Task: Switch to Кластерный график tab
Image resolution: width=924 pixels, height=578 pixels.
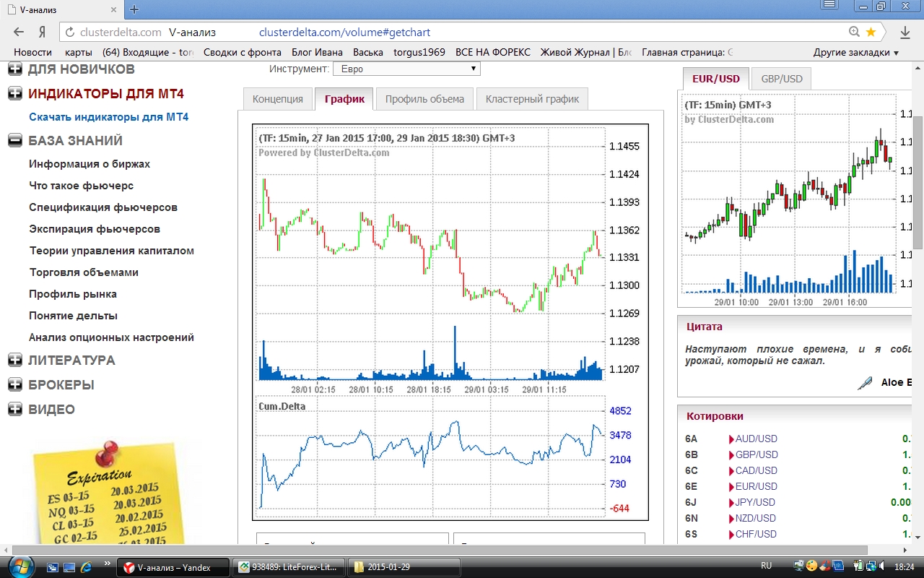Action: click(x=532, y=99)
